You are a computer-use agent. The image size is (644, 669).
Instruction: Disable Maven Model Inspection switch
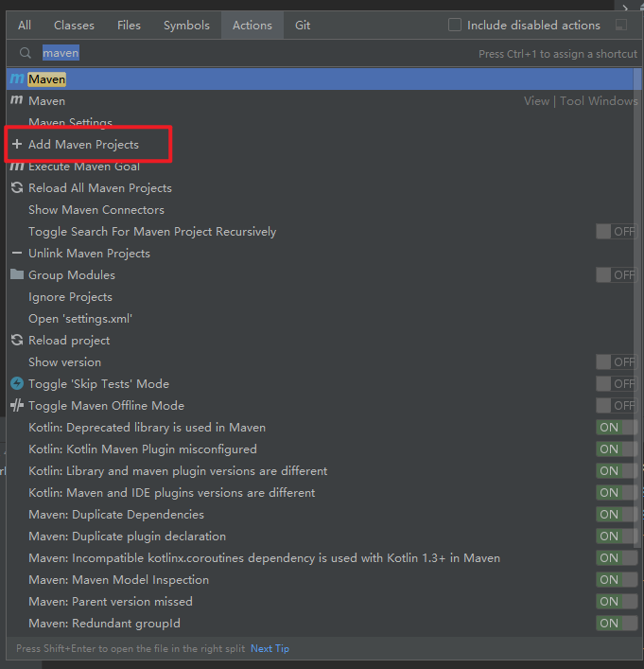(616, 580)
